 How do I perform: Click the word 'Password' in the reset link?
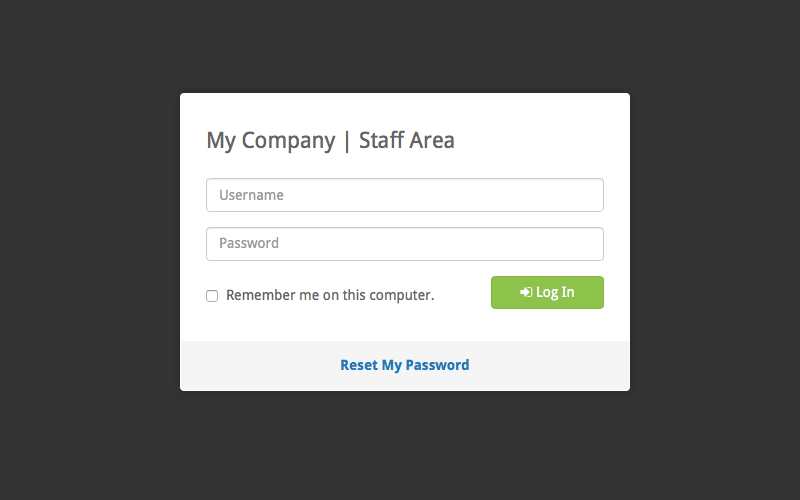[x=436, y=365]
